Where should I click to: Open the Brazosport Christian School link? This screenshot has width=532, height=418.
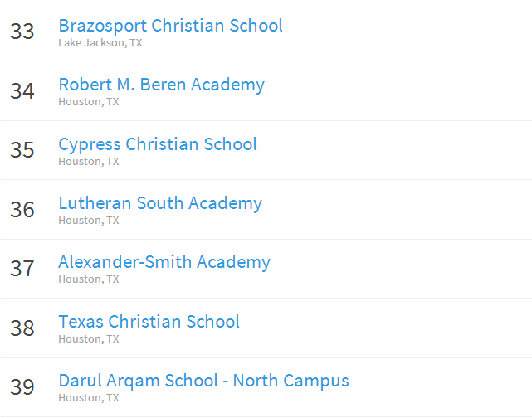click(x=170, y=26)
